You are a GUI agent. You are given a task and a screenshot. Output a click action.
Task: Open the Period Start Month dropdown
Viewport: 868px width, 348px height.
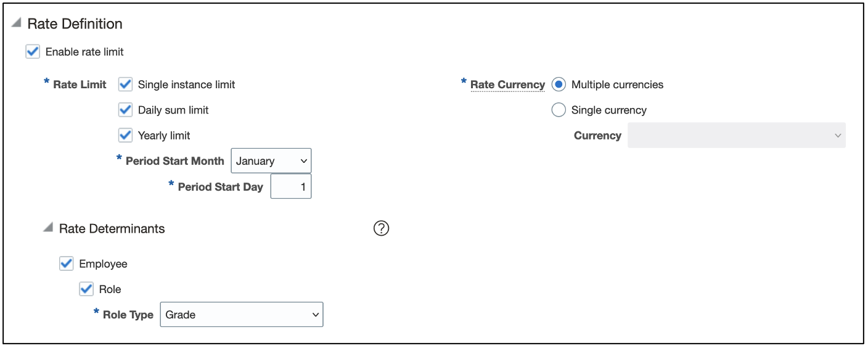(271, 160)
